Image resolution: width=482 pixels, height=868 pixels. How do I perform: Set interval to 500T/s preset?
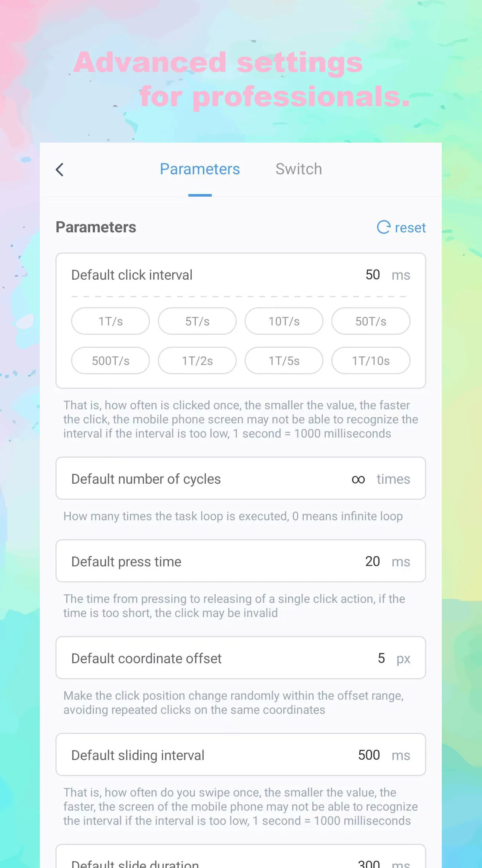pyautogui.click(x=111, y=360)
